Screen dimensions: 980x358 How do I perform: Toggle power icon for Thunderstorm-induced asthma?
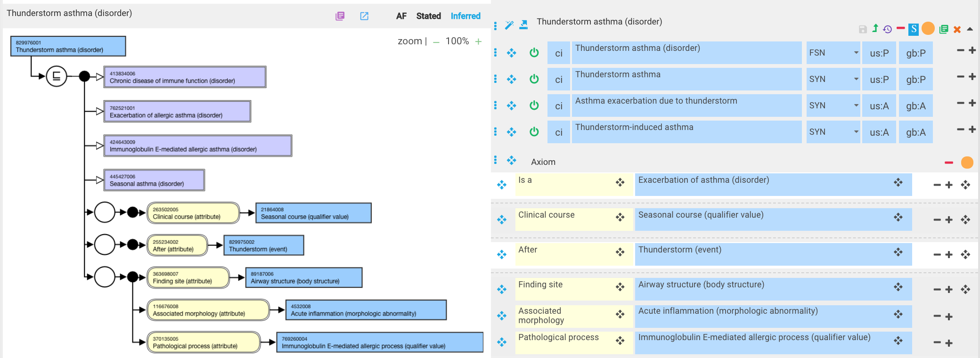coord(534,131)
